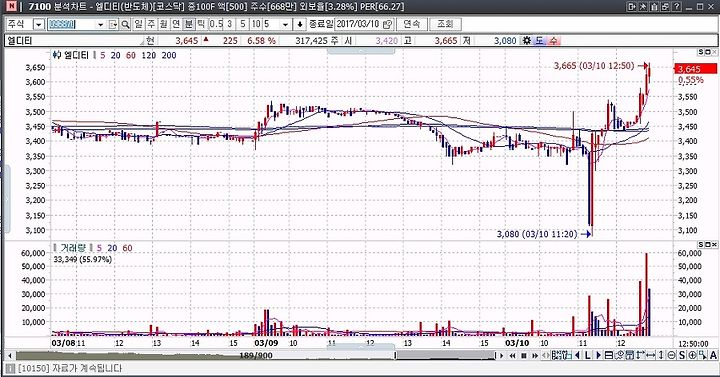Select the 일 daily period toggle
720x377 pixels.
[x=138, y=24]
